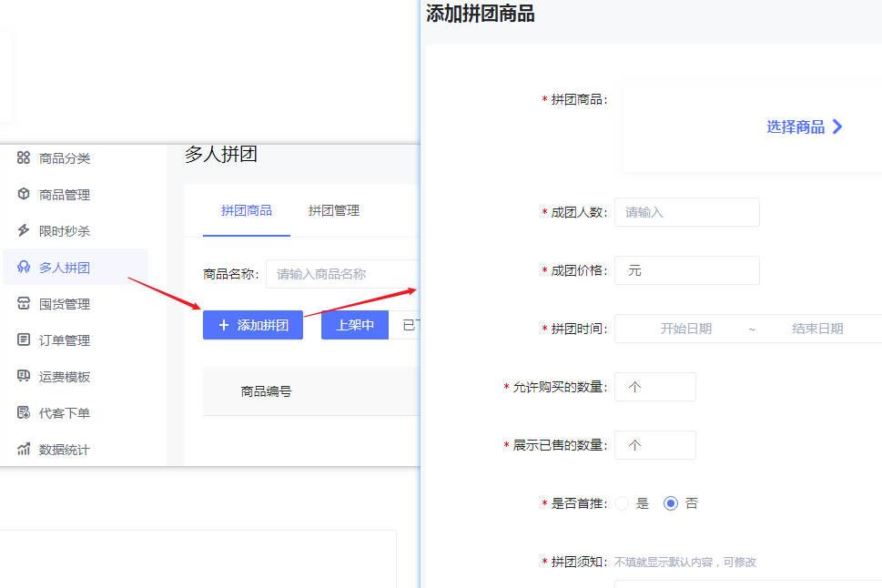Image resolution: width=882 pixels, height=588 pixels.
Task: Select 是 for 是否首推
Action: tap(623, 502)
